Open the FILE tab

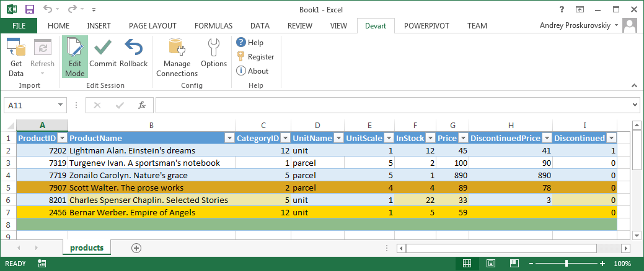[19, 26]
